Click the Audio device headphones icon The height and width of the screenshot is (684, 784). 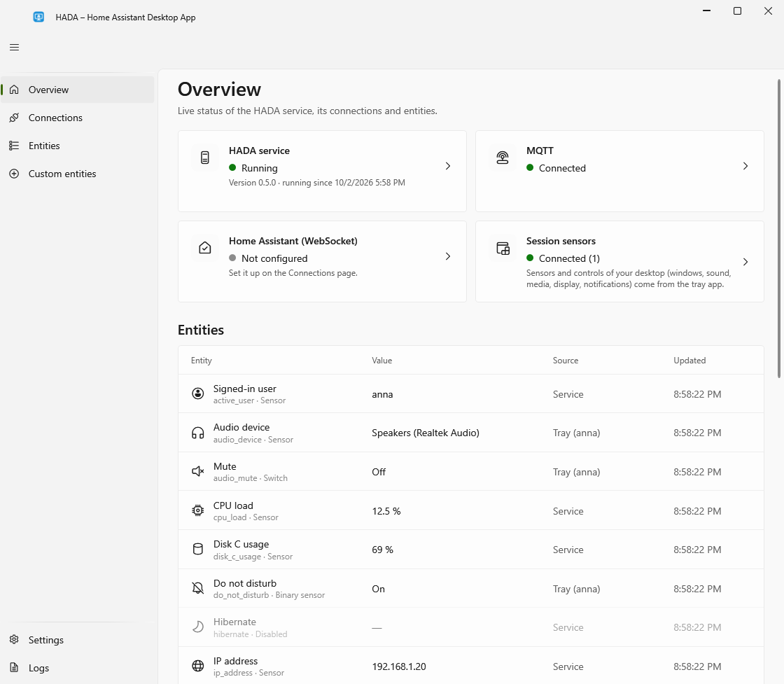pos(198,433)
